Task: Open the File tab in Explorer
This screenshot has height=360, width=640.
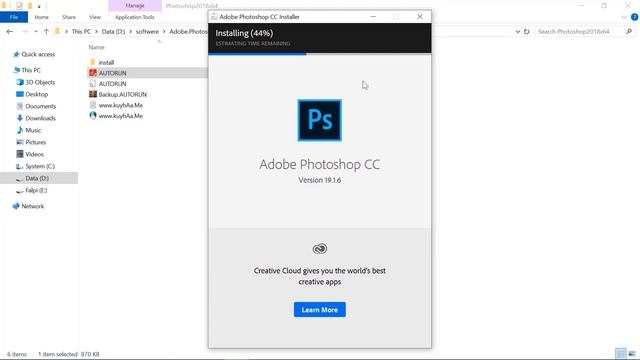Action: (x=14, y=17)
